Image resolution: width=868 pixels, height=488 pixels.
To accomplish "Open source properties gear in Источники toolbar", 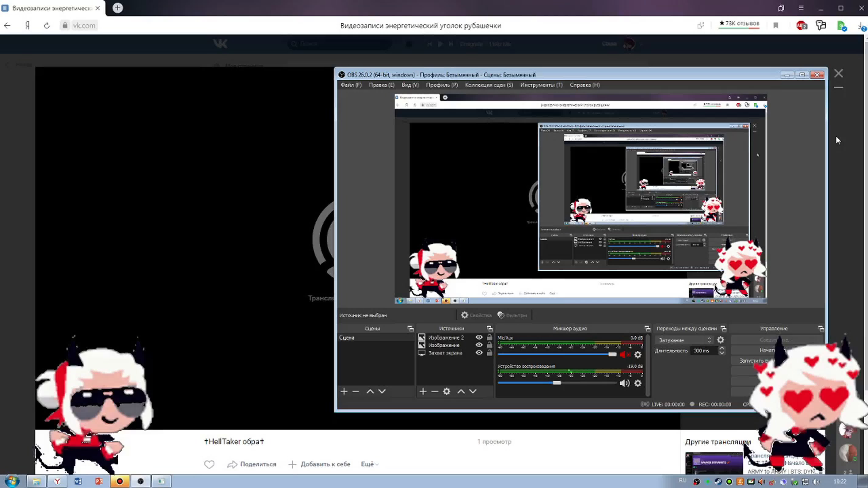I will 447,391.
